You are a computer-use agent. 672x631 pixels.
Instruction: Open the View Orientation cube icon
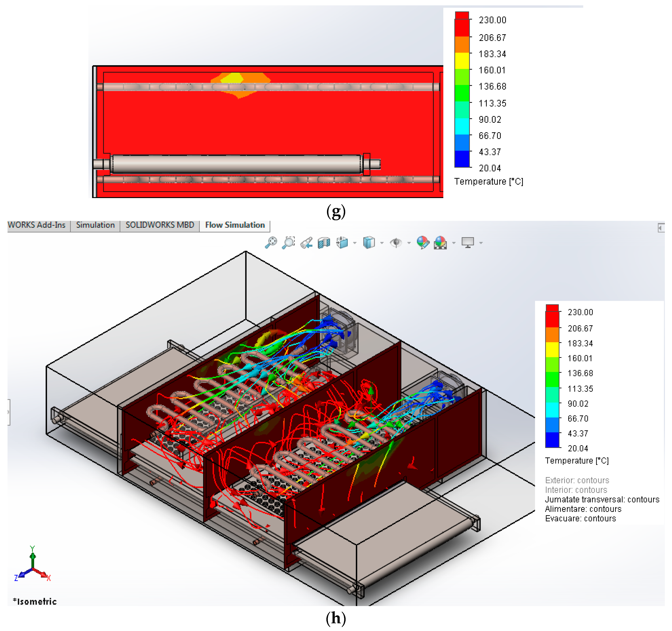(x=342, y=243)
